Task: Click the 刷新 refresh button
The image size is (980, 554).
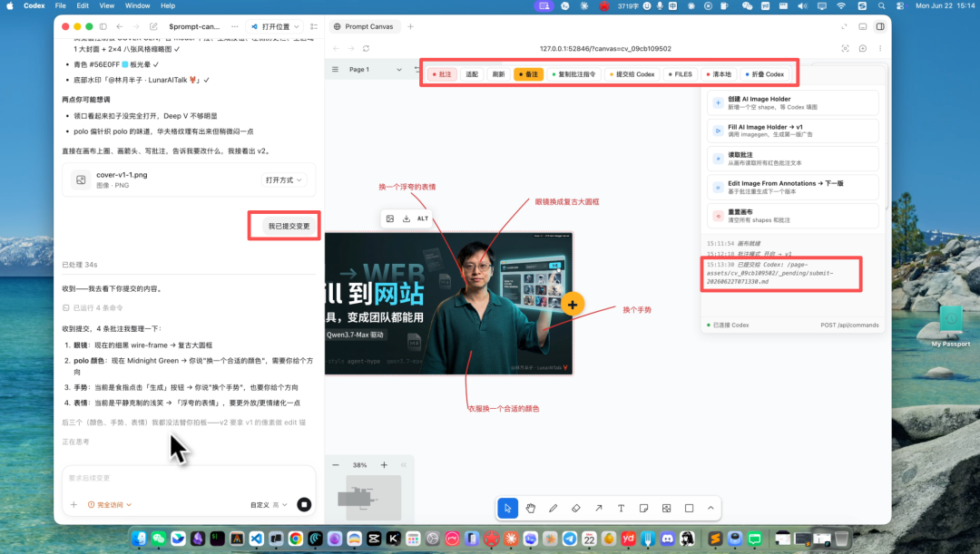Action: (498, 74)
